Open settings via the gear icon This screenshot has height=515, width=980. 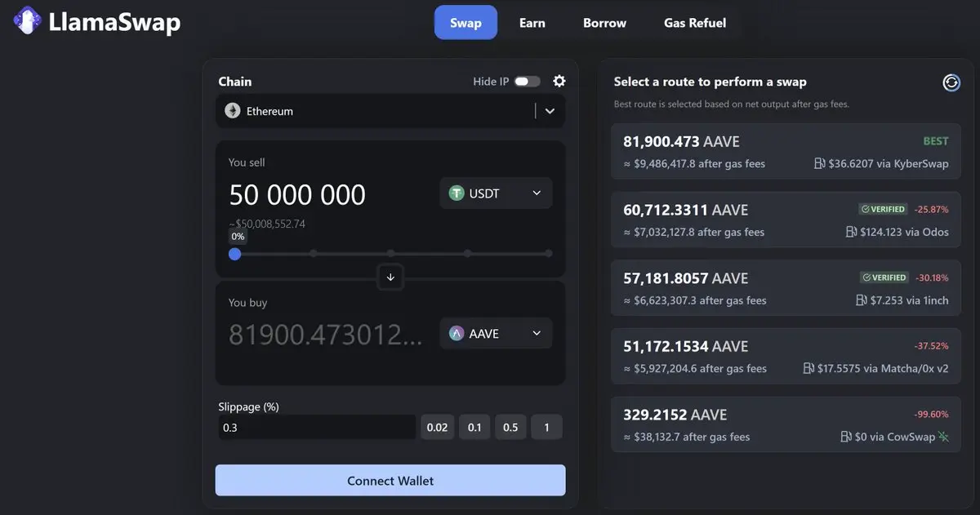[x=559, y=81]
